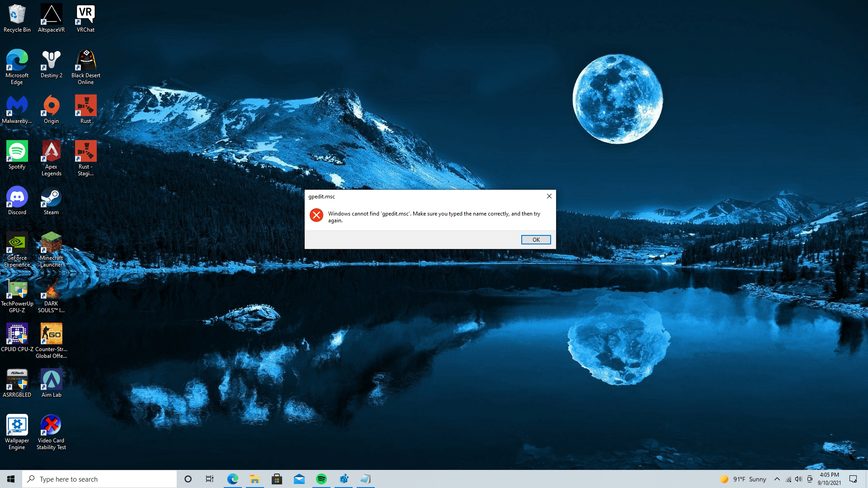Viewport: 868px width, 488px height.
Task: Open the weather widget showing 91°F Sunny
Action: point(743,479)
